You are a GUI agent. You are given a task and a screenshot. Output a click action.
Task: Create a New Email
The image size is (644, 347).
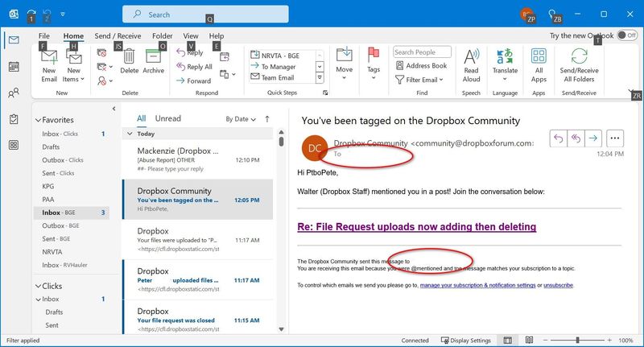49,67
